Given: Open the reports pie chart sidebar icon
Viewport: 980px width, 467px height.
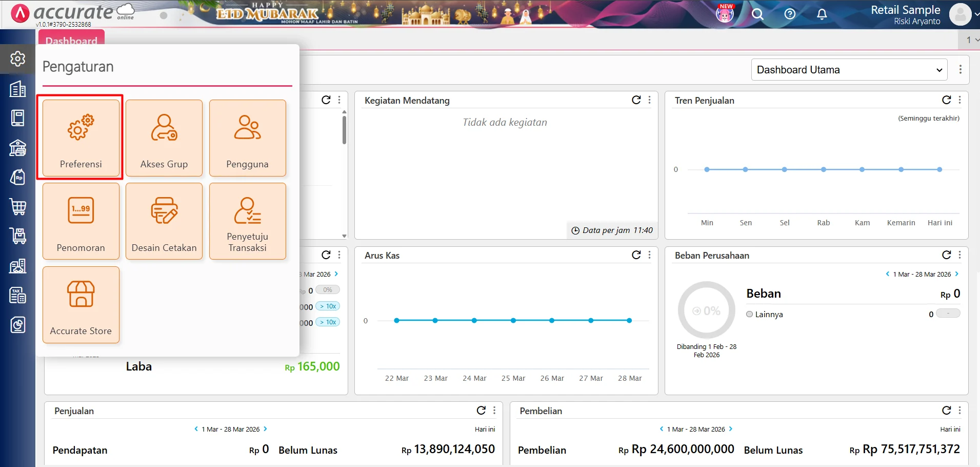Looking at the screenshot, I should [18, 325].
